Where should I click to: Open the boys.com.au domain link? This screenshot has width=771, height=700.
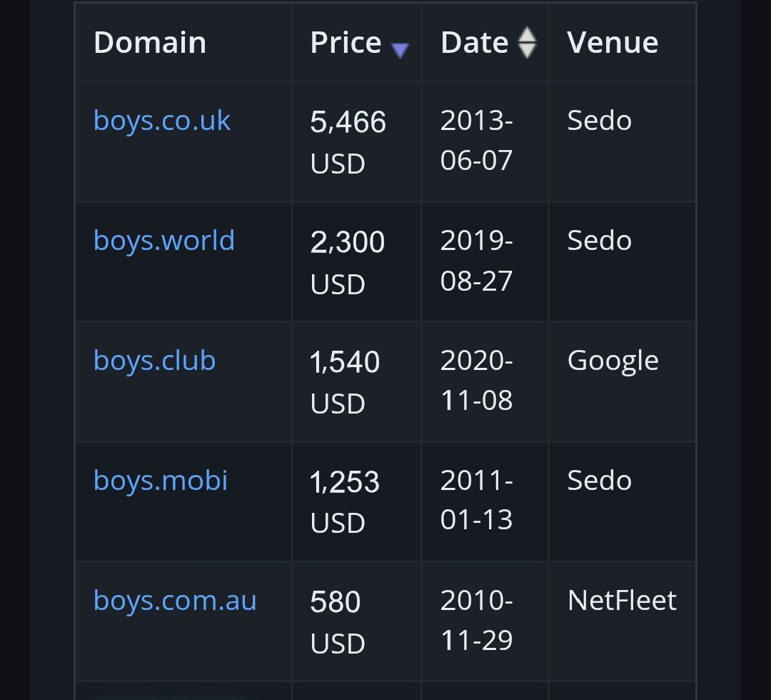175,601
